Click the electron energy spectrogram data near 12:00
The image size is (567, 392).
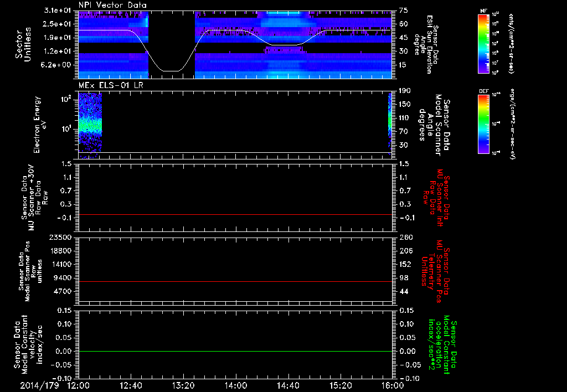(90, 125)
